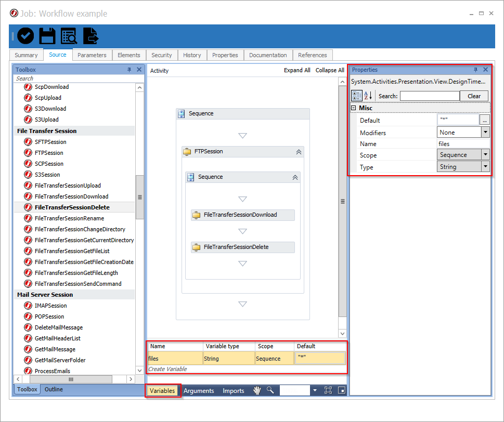Click the zoom magnifier in designer bar
The width and height of the screenshot is (504, 422).
(x=270, y=390)
